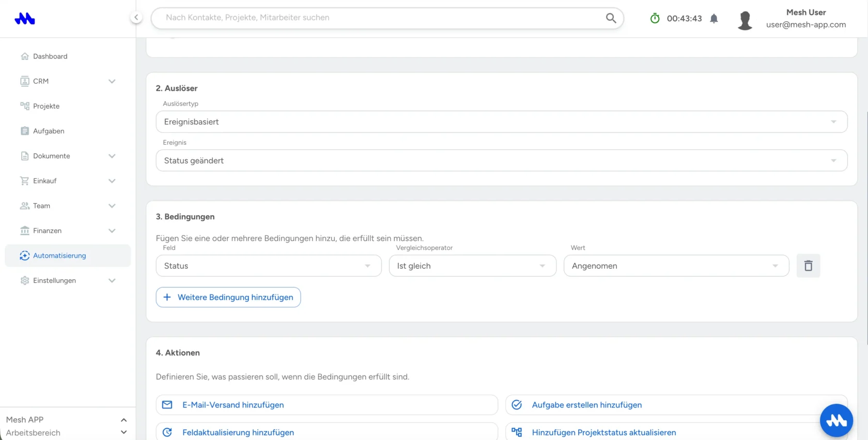Collapse the sidebar with the chevron button
Viewport: 868px width, 440px height.
(x=136, y=18)
